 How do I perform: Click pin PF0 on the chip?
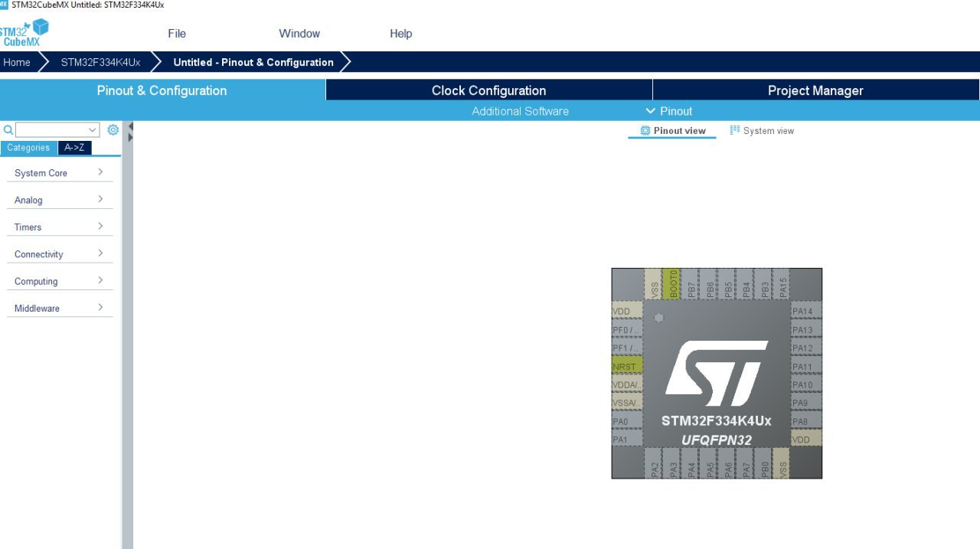pyautogui.click(x=627, y=330)
